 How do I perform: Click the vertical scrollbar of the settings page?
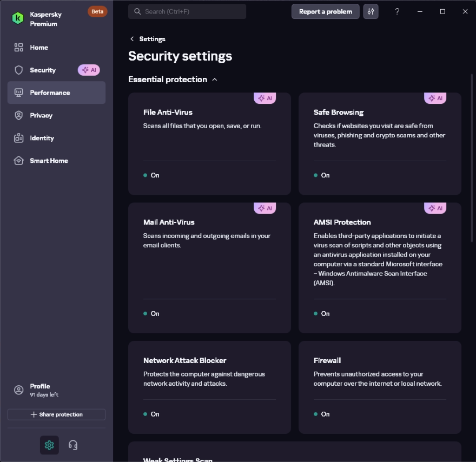[x=472, y=158]
